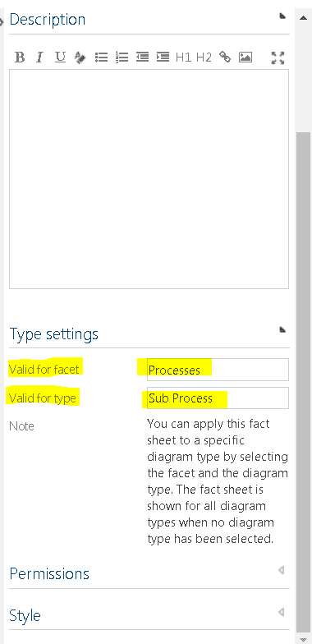Insert an image into the description
This screenshot has height=644, width=312.
245,57
